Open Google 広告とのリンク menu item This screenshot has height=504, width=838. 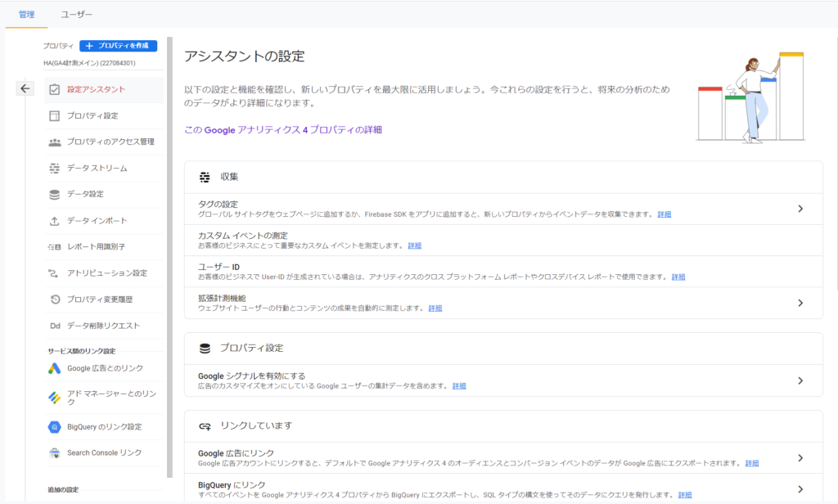[x=104, y=369]
